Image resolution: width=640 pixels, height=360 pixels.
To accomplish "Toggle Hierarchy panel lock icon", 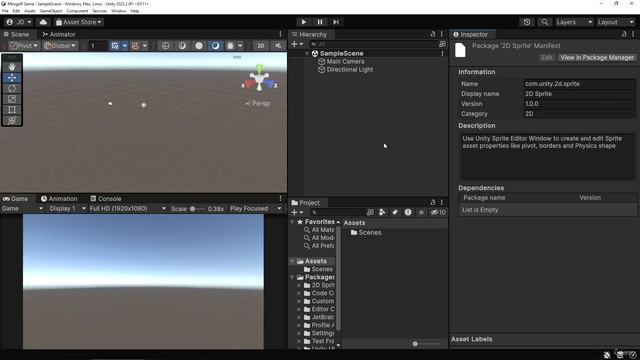I will coord(433,34).
